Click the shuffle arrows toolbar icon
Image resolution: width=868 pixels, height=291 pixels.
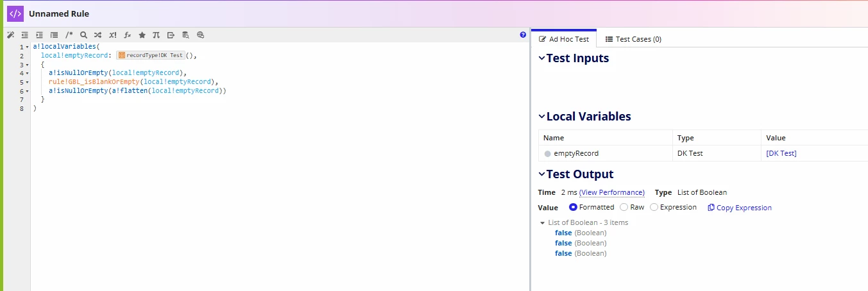click(x=98, y=35)
